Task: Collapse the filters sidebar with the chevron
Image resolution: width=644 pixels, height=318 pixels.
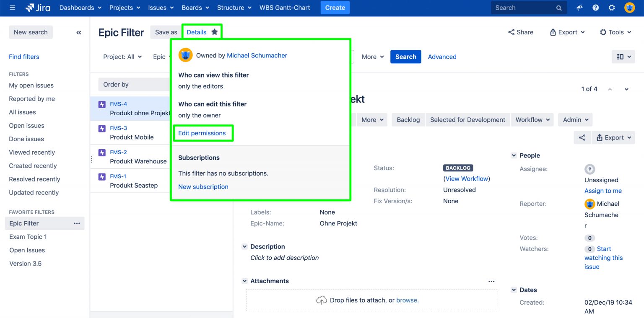Action: (79, 32)
